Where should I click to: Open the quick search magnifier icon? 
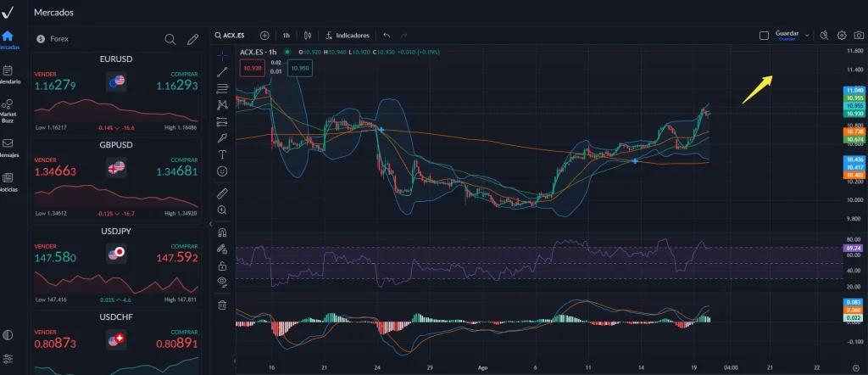coord(824,36)
